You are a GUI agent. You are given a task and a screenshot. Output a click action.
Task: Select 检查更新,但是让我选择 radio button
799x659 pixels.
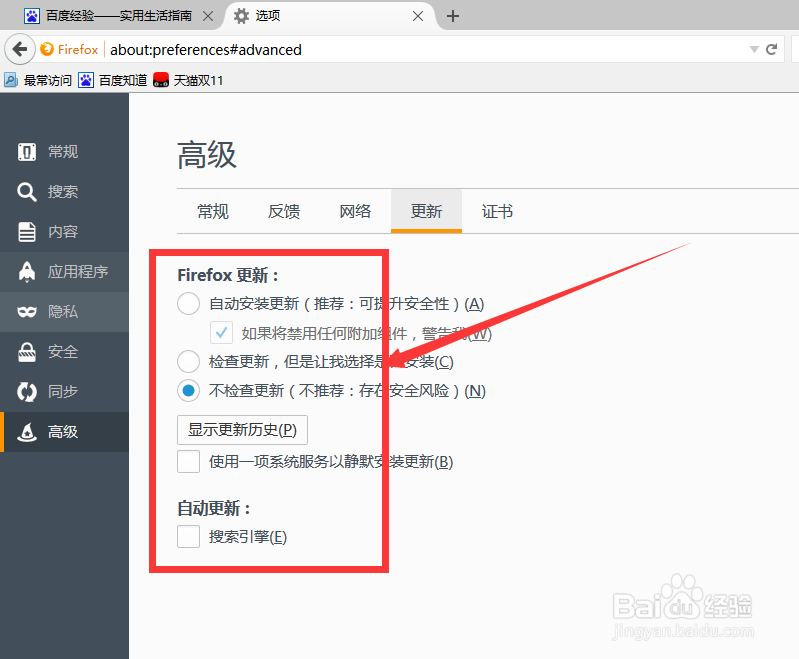189,362
